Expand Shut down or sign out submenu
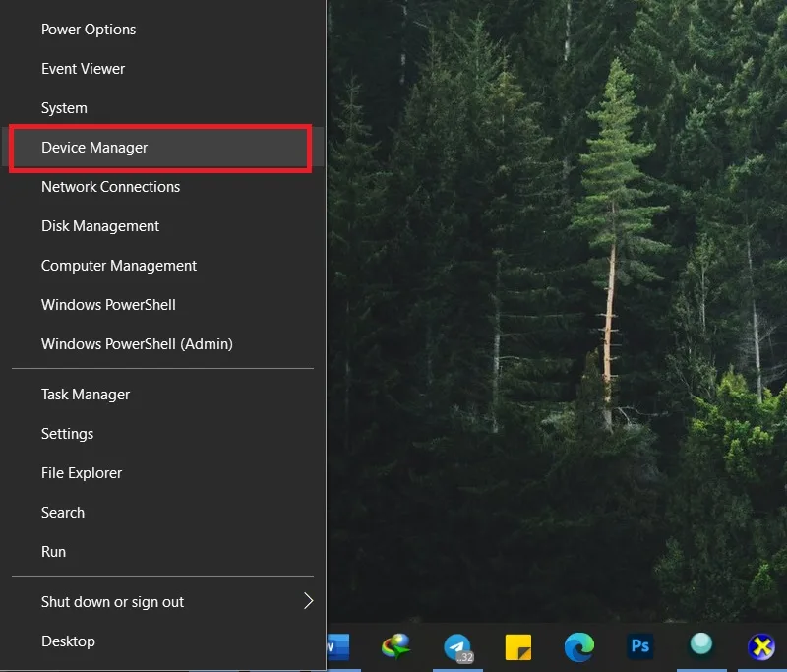The image size is (787, 672). 163,602
